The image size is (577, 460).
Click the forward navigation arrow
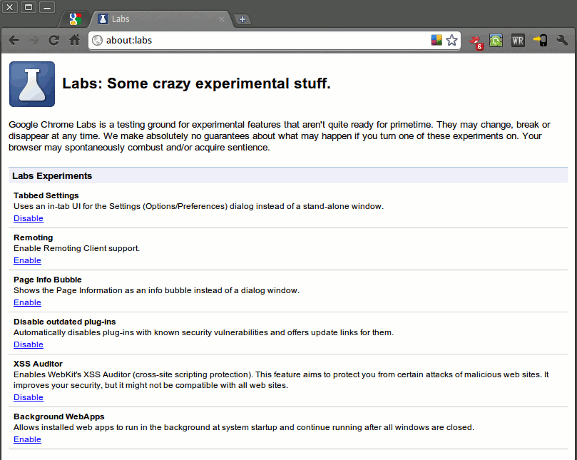click(34, 40)
